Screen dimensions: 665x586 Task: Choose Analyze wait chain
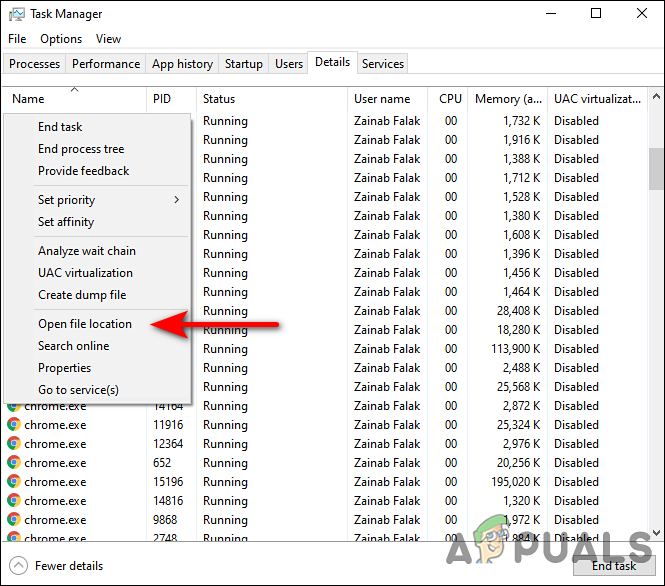coord(97,251)
